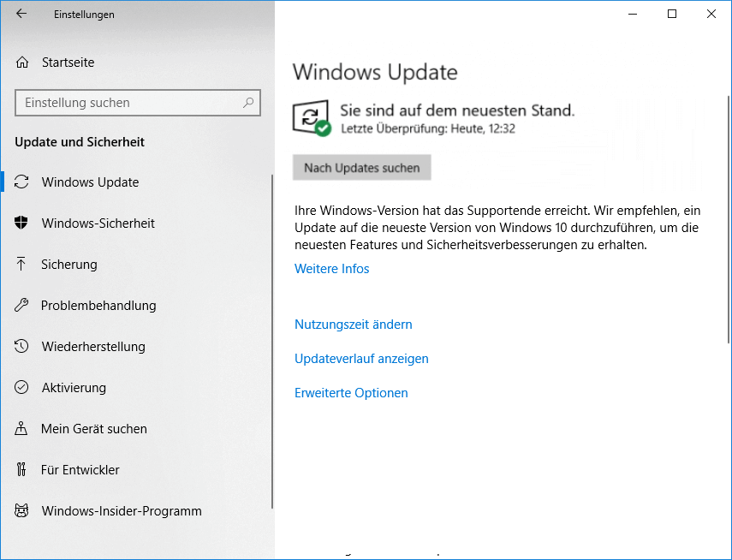Open Nutzungszeit ändern

pyautogui.click(x=352, y=324)
